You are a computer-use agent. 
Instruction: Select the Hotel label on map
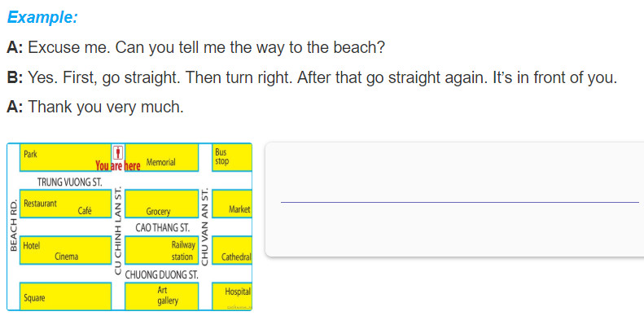point(32,246)
